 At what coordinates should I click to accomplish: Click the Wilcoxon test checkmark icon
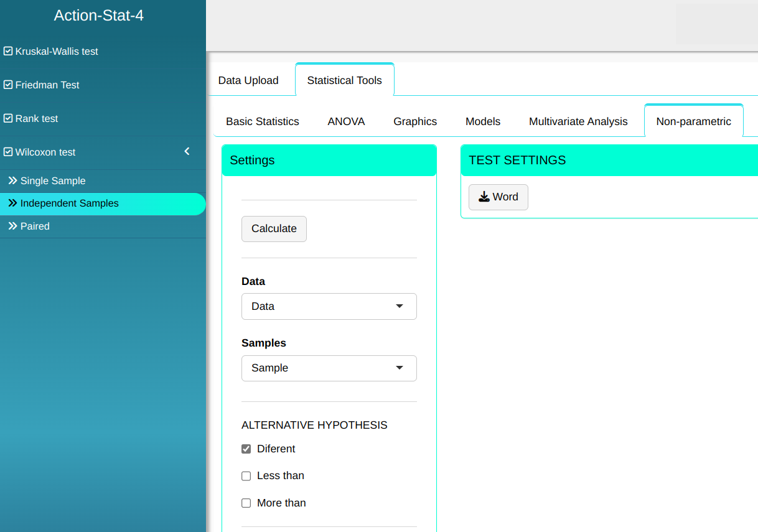click(x=8, y=152)
